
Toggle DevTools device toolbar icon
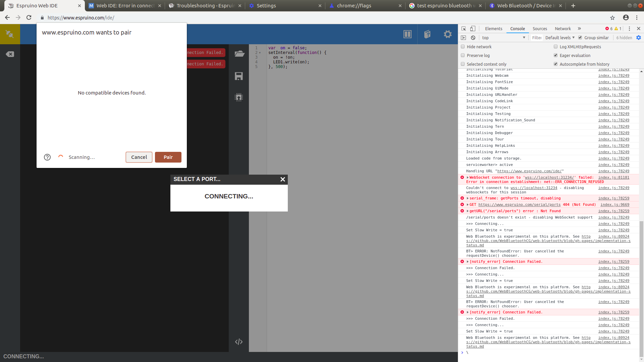coord(473,29)
